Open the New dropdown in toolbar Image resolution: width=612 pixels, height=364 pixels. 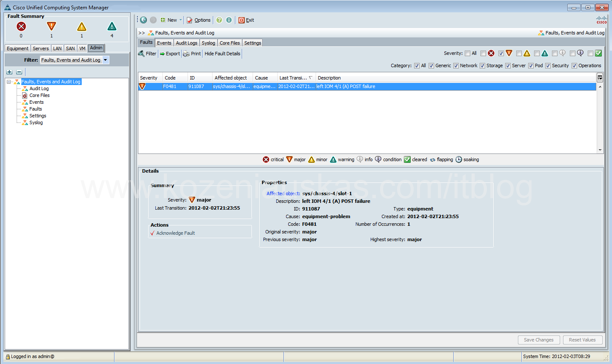[171, 20]
